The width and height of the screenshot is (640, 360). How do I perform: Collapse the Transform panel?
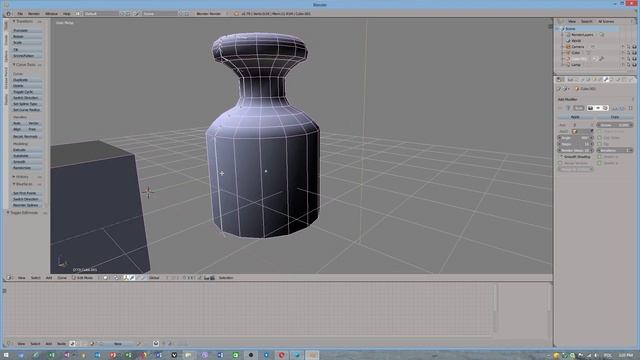coord(14,21)
